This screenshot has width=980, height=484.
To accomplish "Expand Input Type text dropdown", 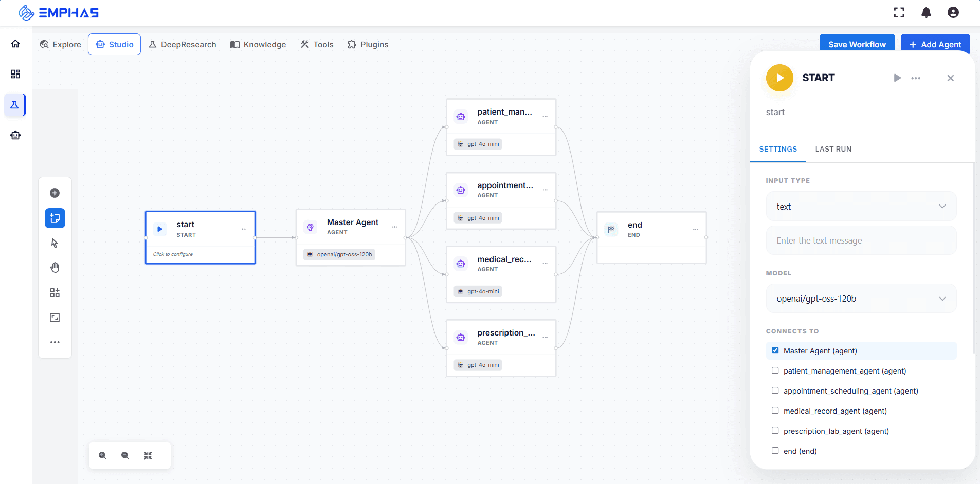I will tap(861, 207).
